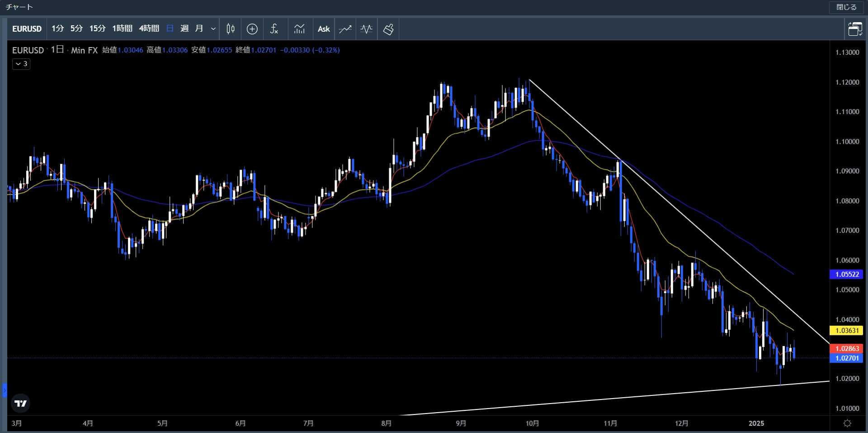Click the Min FX source label
The height and width of the screenshot is (433, 868).
(84, 50)
